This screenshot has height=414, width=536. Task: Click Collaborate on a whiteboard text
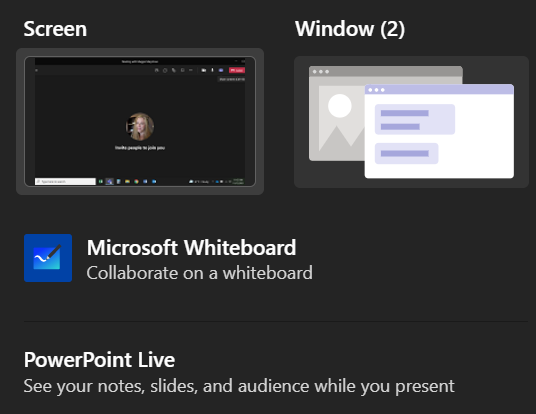(199, 273)
